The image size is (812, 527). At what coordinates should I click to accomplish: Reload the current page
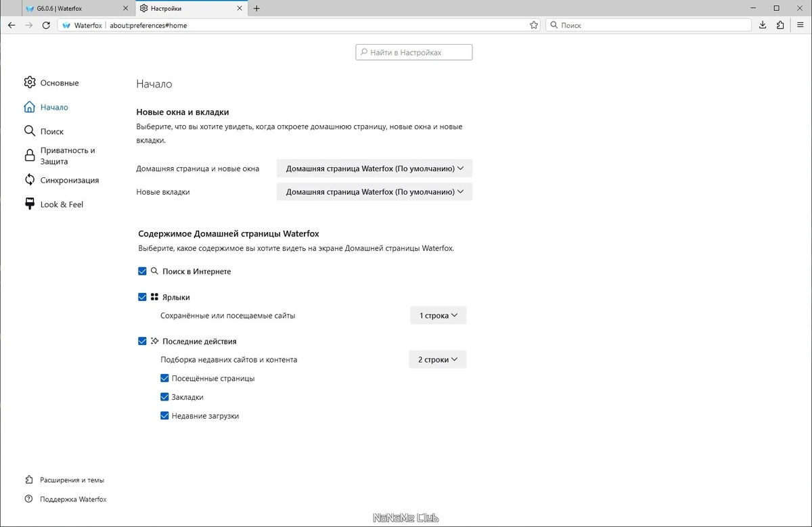point(46,25)
